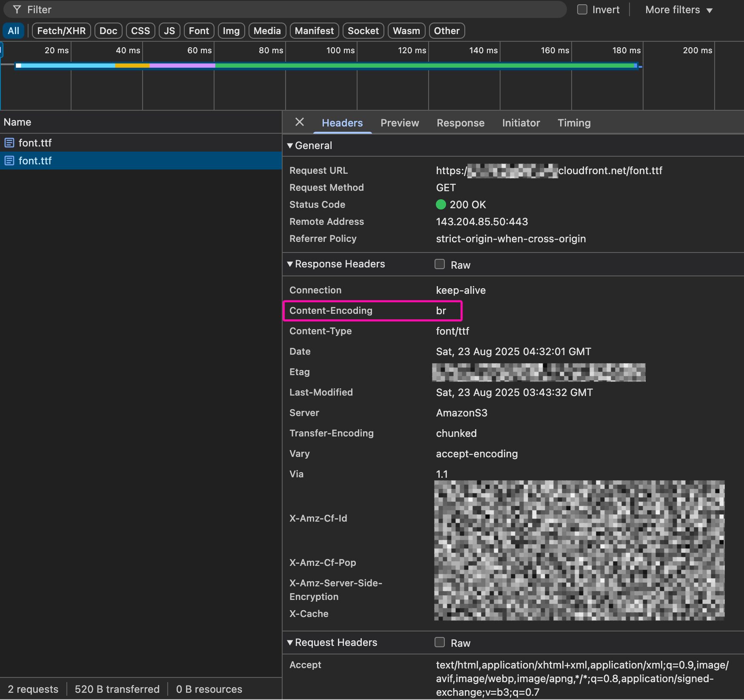Filter requests by Font

[x=199, y=31]
